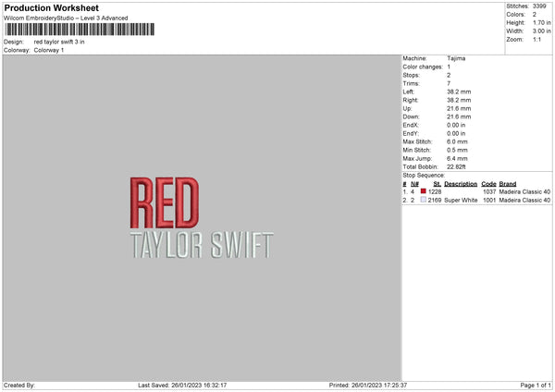
Task: Select the EndY value 0.00 in
Action: point(456,133)
